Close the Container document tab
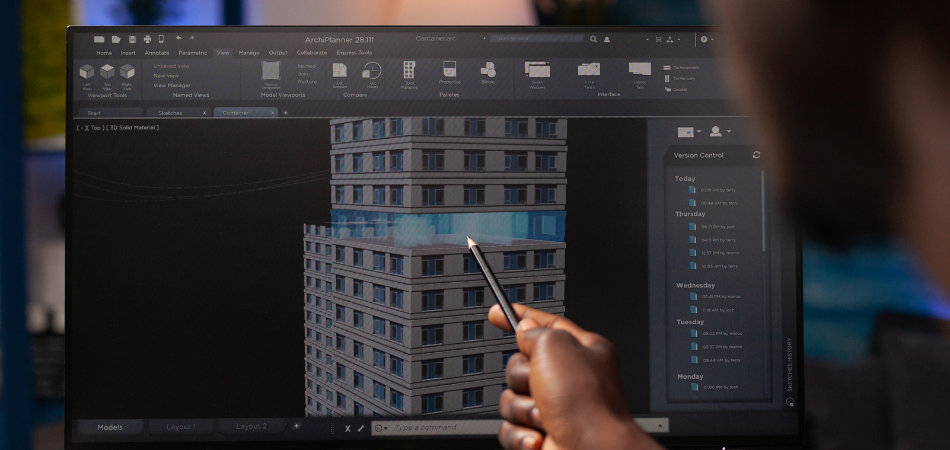950x450 pixels. [x=271, y=113]
